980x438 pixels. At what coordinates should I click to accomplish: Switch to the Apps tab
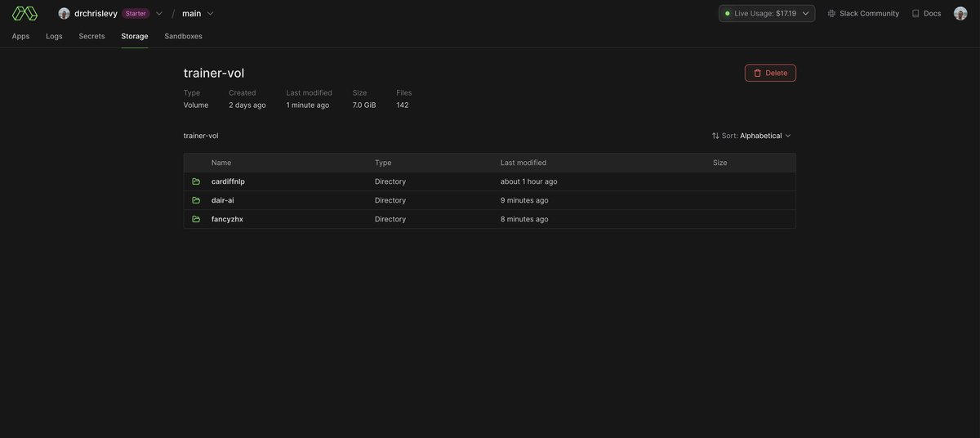[x=20, y=36]
